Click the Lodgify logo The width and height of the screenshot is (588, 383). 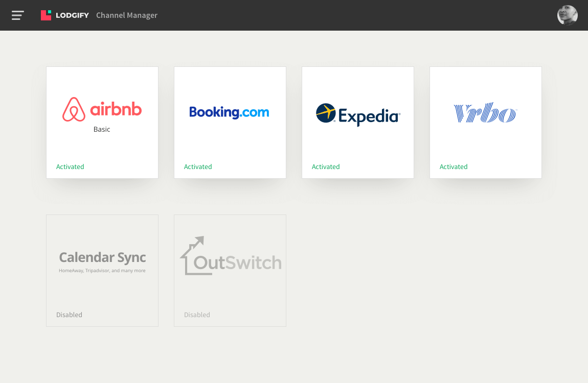coord(65,15)
